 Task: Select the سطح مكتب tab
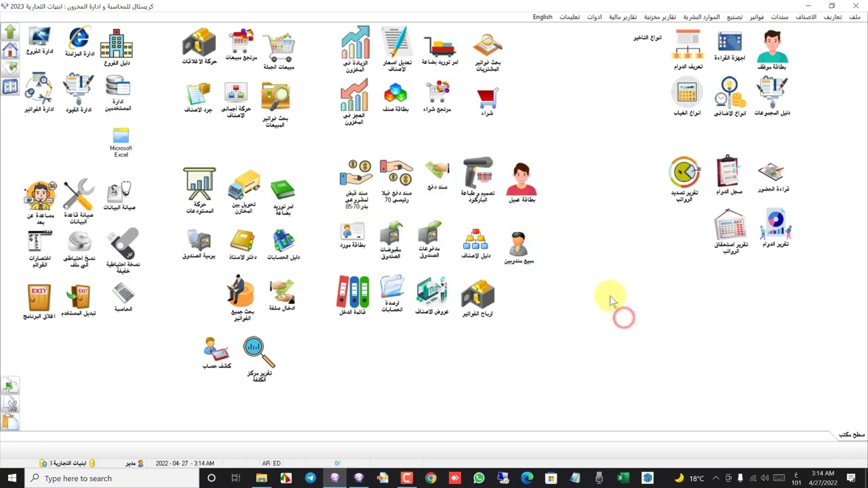click(852, 434)
